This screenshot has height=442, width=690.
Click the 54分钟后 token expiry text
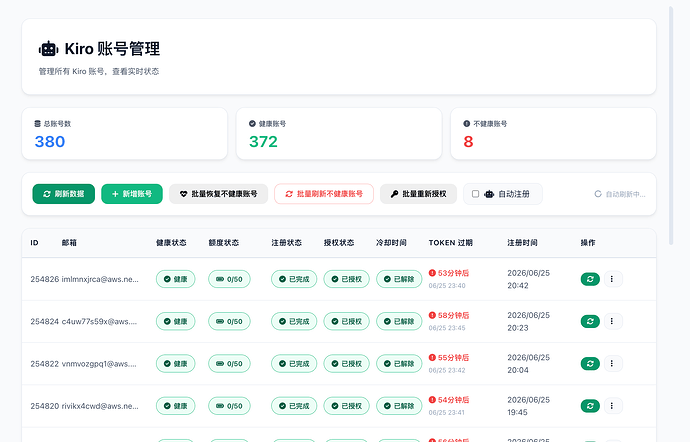[x=453, y=400]
